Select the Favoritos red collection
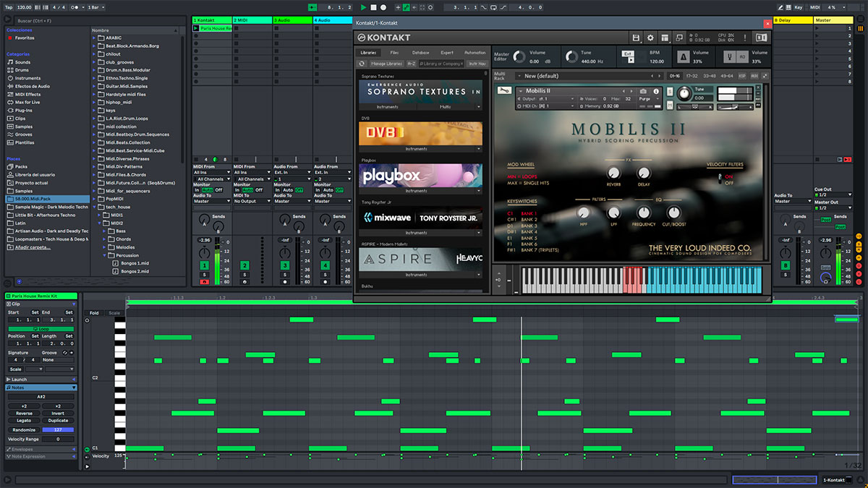This screenshot has width=868, height=488. tap(25, 38)
